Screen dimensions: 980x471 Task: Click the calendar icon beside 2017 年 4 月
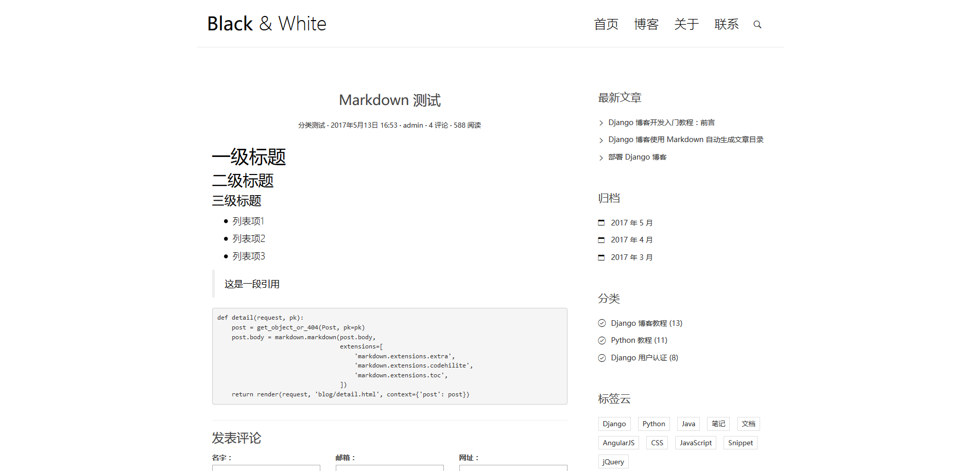pyautogui.click(x=601, y=239)
